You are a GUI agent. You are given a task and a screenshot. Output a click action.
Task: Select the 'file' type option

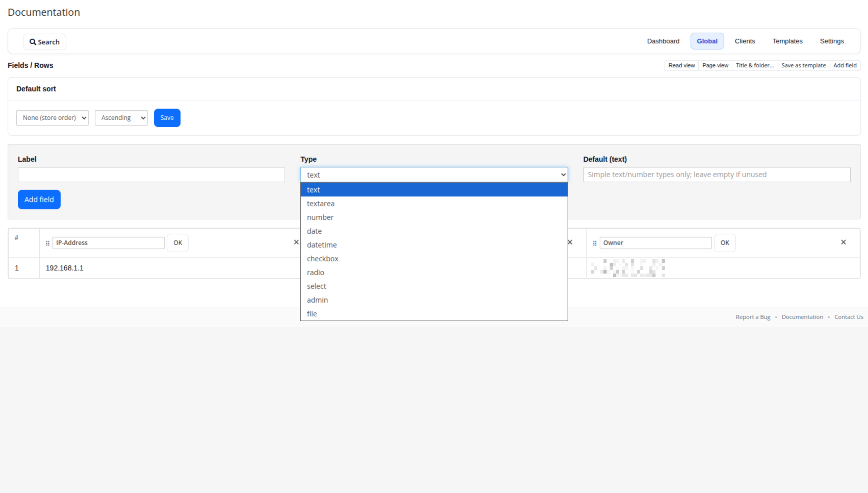point(311,314)
